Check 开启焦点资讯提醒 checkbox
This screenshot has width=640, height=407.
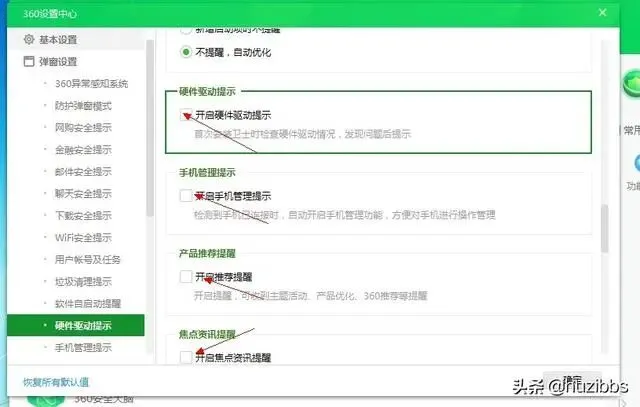186,357
